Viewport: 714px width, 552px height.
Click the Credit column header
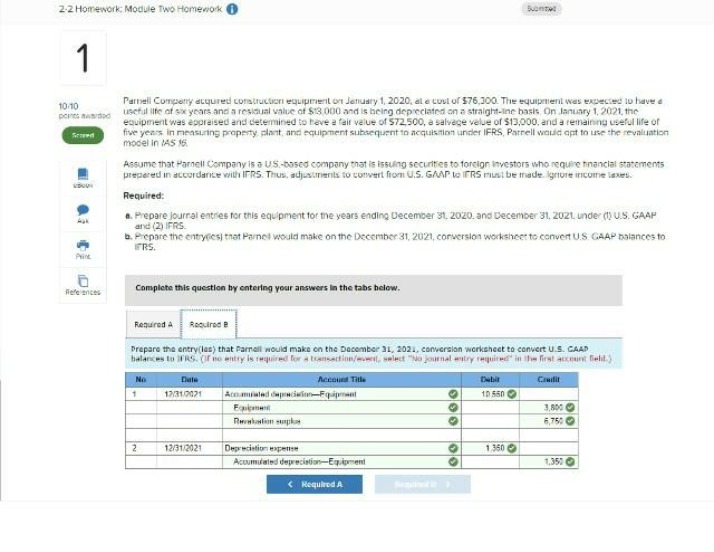548,379
